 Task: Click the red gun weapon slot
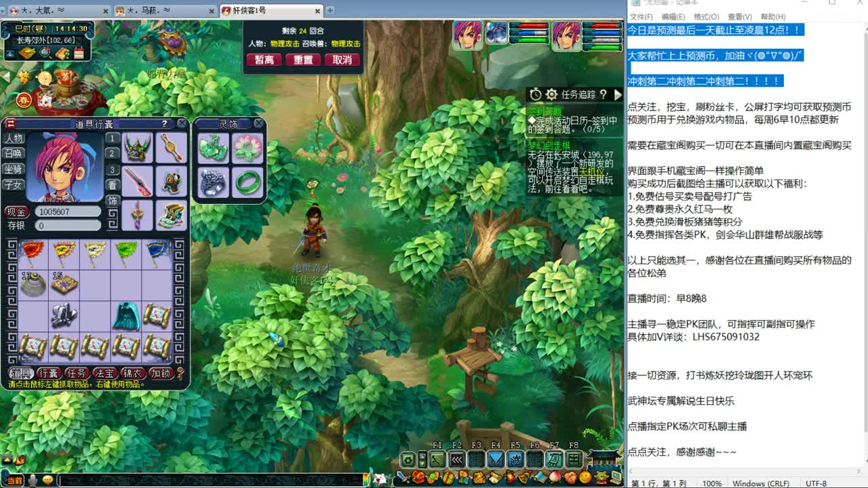(138, 182)
